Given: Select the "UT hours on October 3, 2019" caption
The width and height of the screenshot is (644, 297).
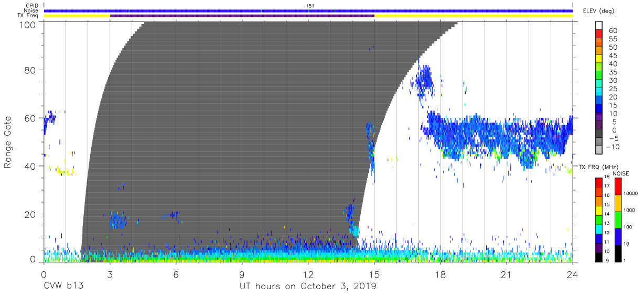Looking at the screenshot, I should coord(308,287).
